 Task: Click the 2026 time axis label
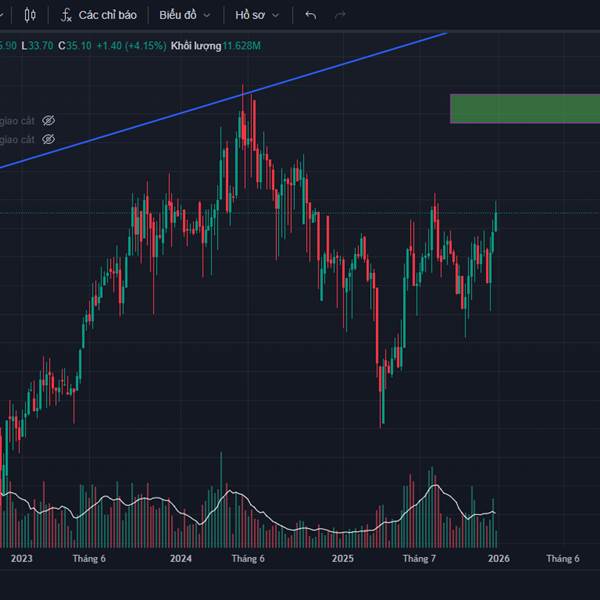click(499, 558)
